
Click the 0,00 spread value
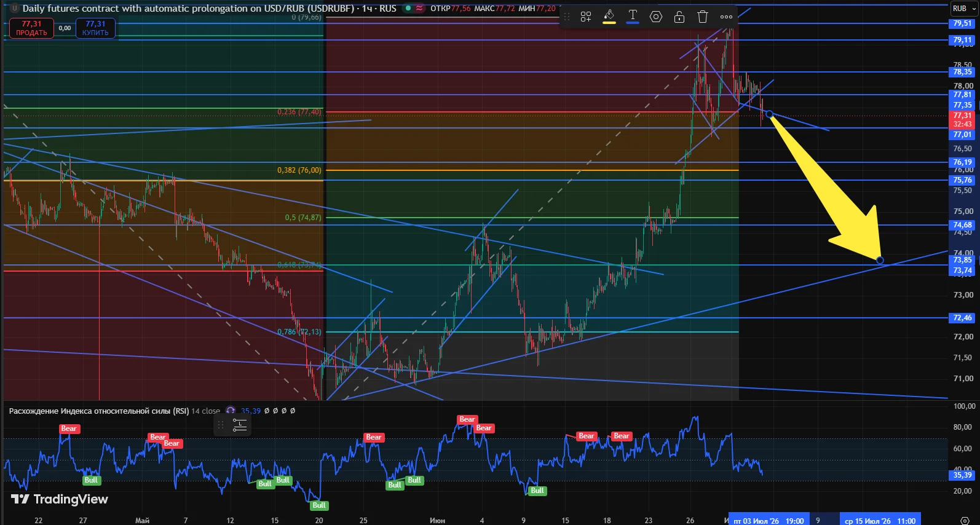click(65, 28)
